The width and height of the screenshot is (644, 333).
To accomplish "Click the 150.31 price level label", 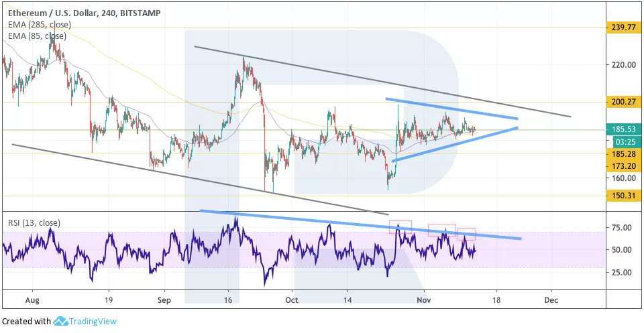I will 624,196.
